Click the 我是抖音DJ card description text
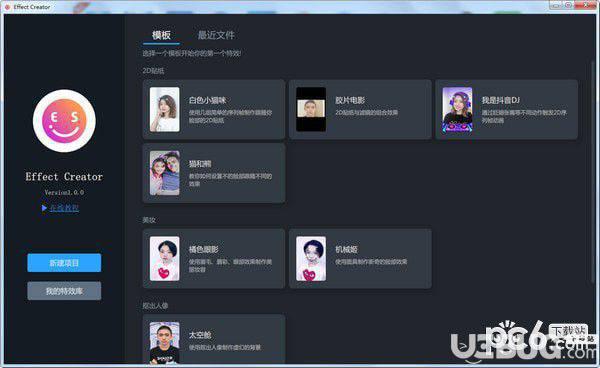This screenshot has width=600, height=368. click(x=524, y=116)
